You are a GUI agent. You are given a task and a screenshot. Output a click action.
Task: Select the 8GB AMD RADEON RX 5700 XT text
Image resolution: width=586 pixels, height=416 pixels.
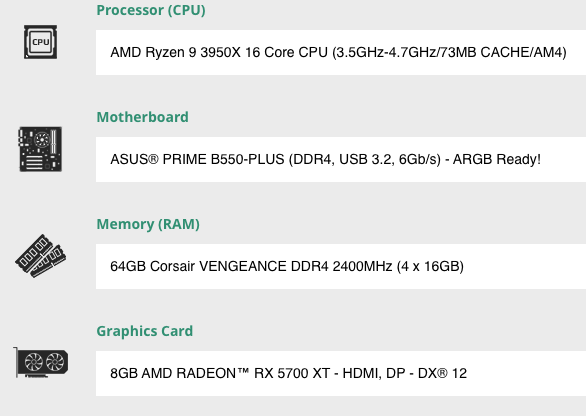pyautogui.click(x=220, y=373)
